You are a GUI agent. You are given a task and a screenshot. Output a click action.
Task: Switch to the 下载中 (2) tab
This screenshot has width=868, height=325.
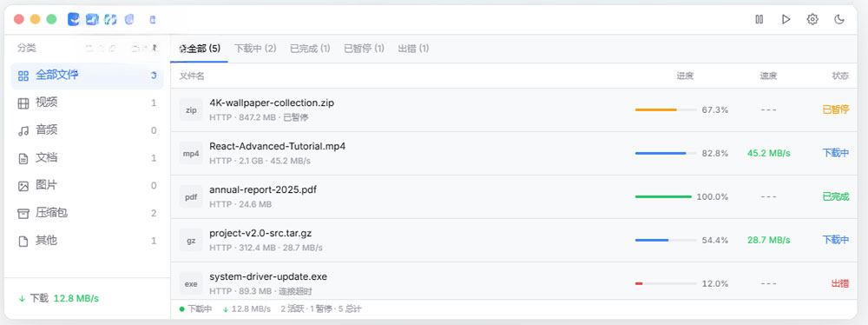tap(255, 49)
